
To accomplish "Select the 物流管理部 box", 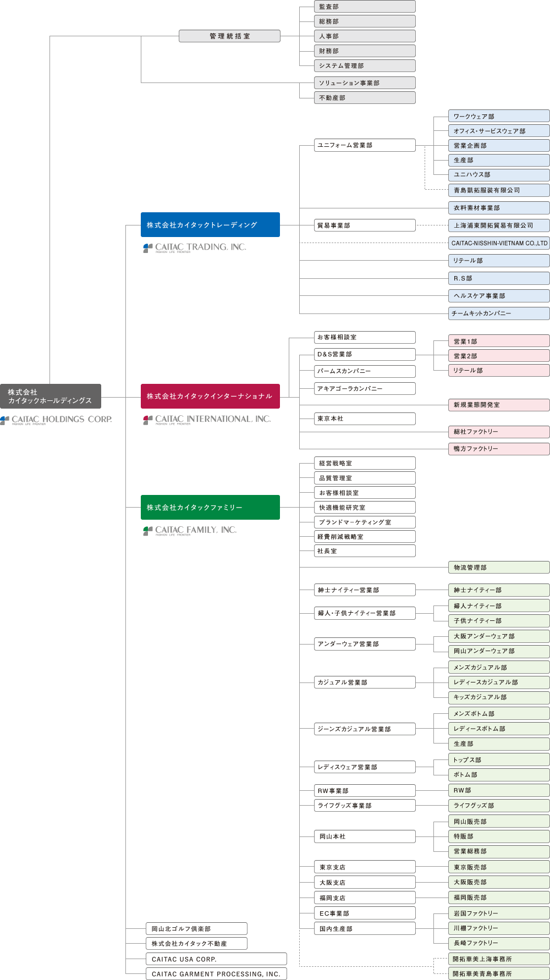I will click(x=499, y=568).
